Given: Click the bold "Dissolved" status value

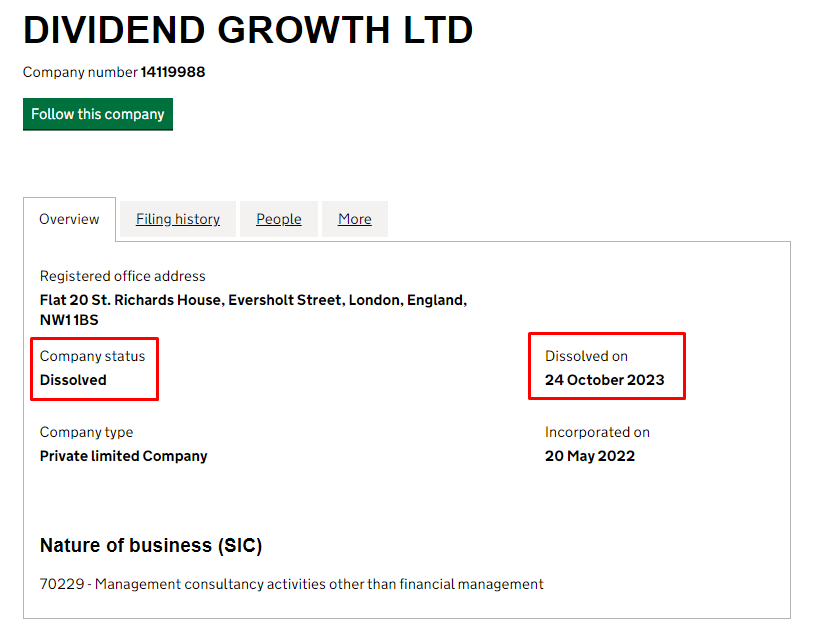Looking at the screenshot, I should [x=73, y=380].
